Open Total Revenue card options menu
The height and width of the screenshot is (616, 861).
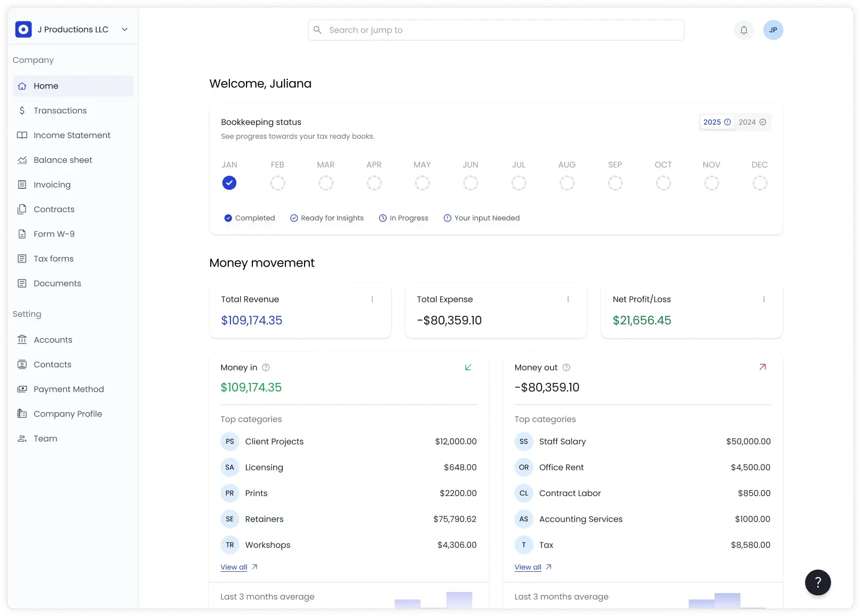click(372, 299)
